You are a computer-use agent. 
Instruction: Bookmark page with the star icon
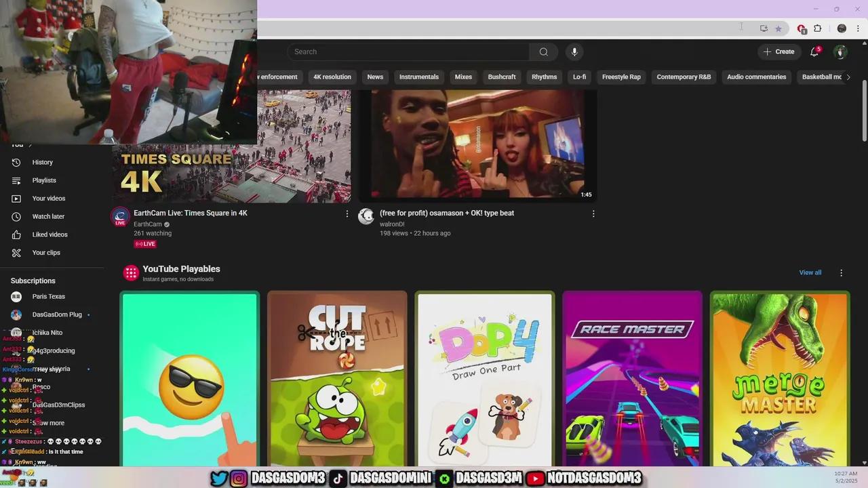click(x=778, y=28)
